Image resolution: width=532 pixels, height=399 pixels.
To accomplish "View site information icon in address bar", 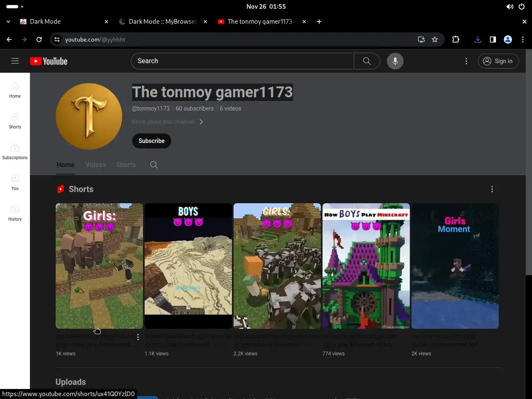I will pos(57,39).
